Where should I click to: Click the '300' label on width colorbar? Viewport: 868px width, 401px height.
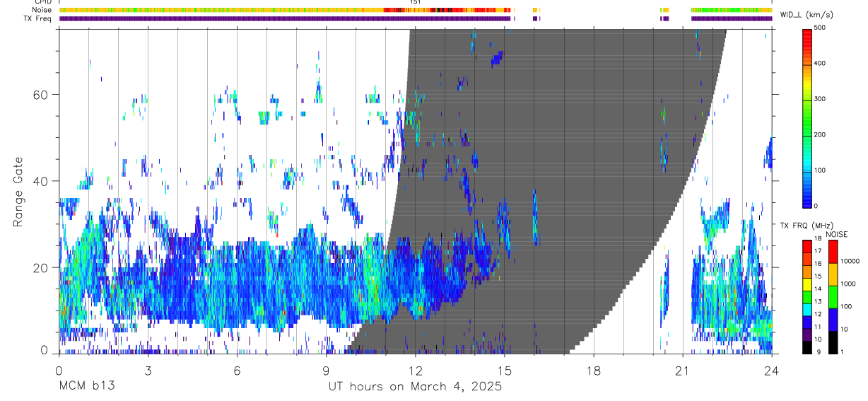[x=821, y=99]
